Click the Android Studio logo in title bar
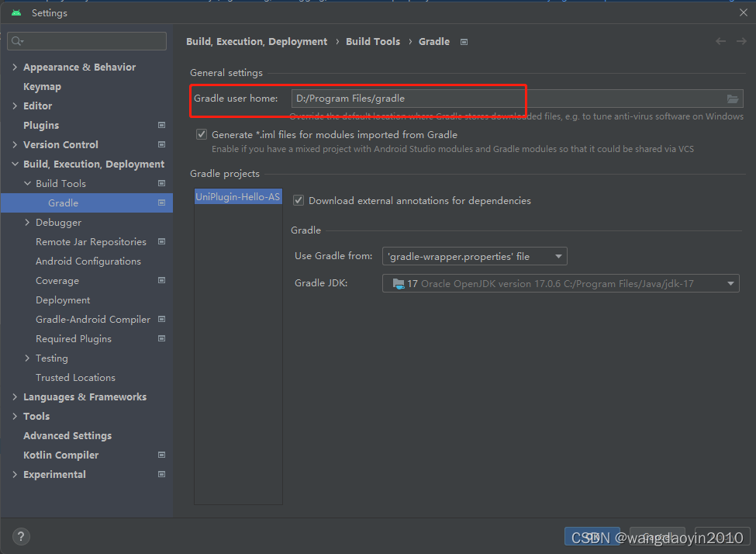The height and width of the screenshot is (554, 756). [16, 13]
